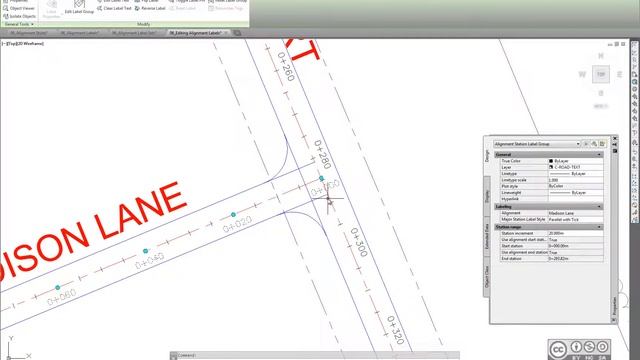
Task: Click viewport controls Top 2D Wireframe label
Action: [23, 43]
